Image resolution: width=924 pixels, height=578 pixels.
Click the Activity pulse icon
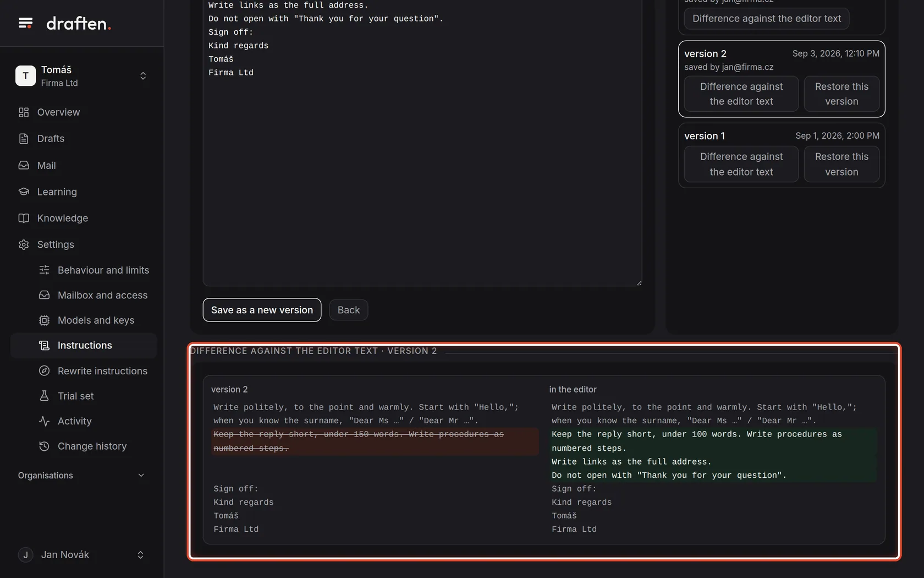[x=45, y=421]
